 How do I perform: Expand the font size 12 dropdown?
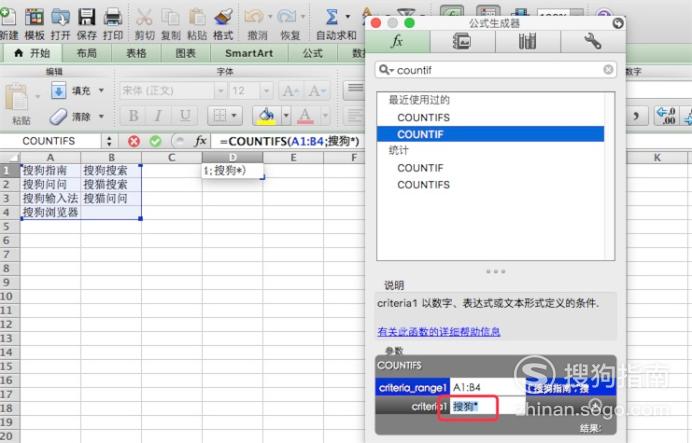pyautogui.click(x=266, y=91)
